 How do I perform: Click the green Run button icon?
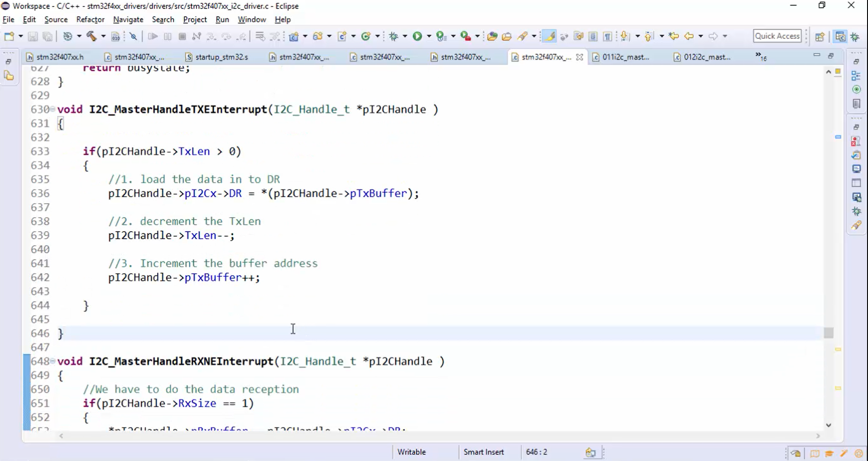click(x=417, y=36)
